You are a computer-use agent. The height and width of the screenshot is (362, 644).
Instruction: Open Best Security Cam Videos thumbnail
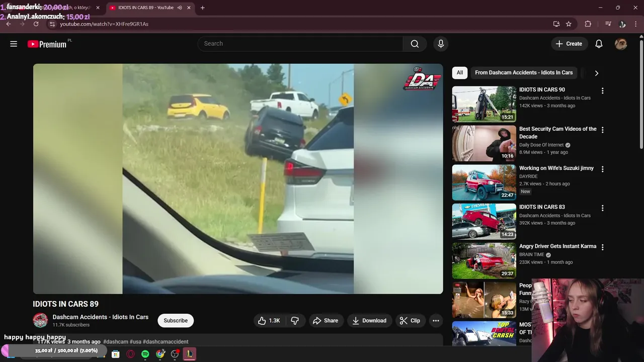point(484,143)
